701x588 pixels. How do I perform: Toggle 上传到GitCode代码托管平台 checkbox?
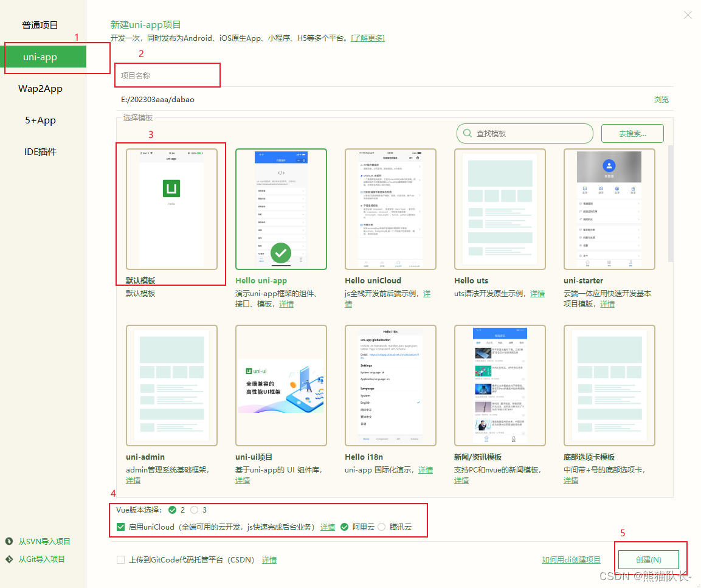[121, 560]
